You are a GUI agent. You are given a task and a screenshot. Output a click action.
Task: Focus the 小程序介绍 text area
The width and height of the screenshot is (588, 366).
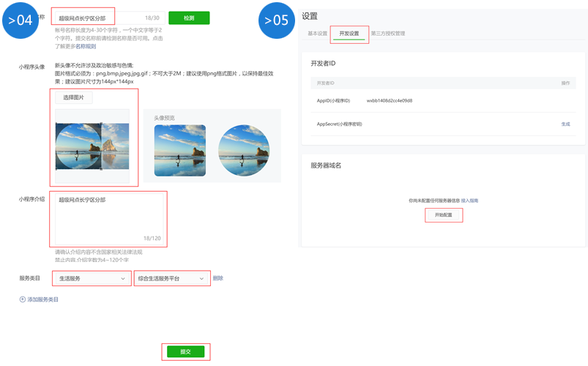point(110,218)
